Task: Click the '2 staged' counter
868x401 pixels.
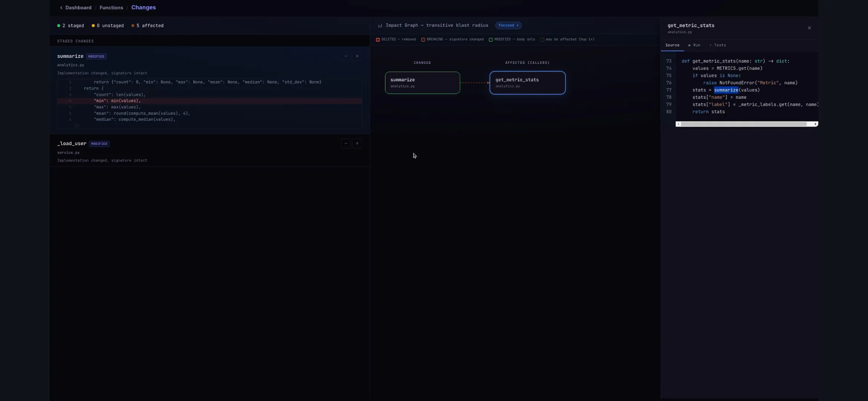Action: point(70,26)
